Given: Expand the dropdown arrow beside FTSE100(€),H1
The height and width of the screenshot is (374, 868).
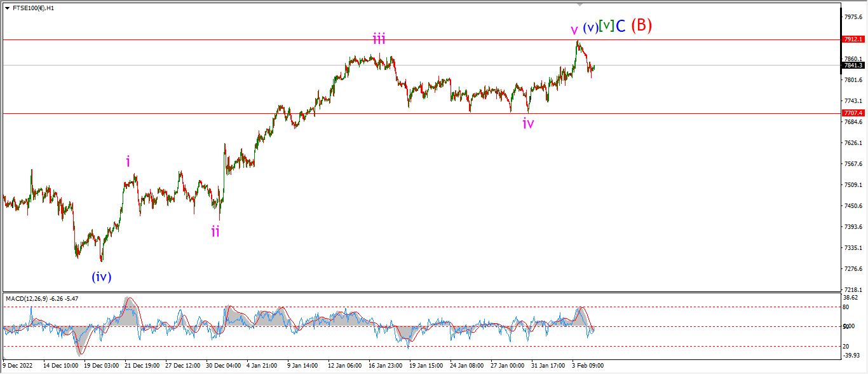Looking at the screenshot, I should pos(7,8).
